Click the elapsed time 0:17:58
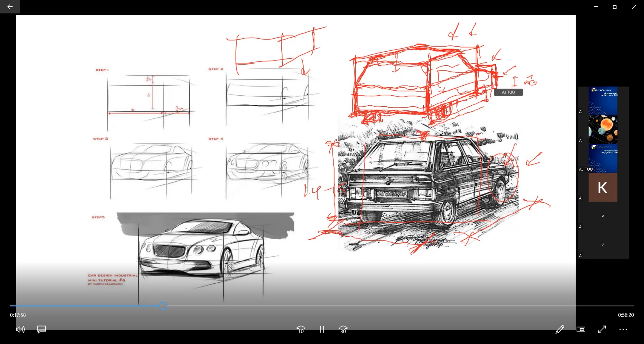This screenshot has width=644, height=344. [18, 315]
